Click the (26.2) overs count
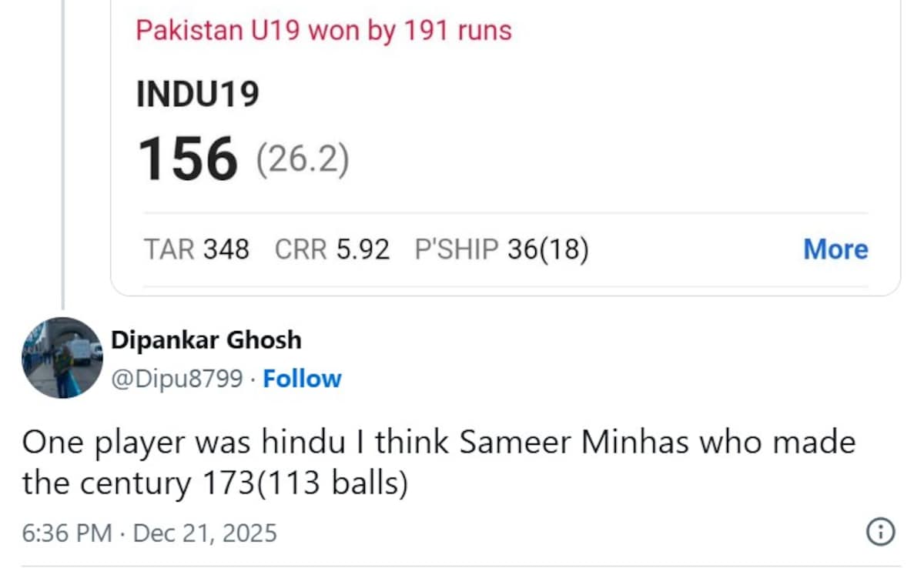Screen dimensions: 924x568 point(302,160)
